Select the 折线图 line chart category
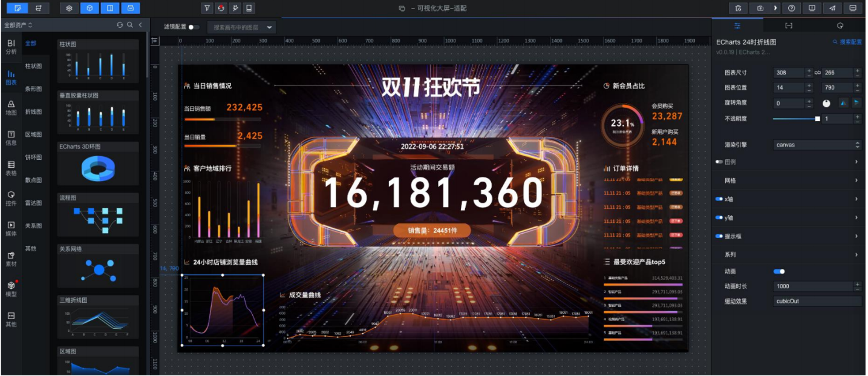This screenshot has height=376, width=868. click(x=33, y=112)
